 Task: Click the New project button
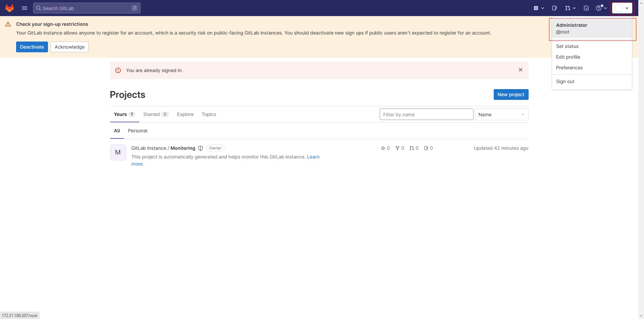click(511, 94)
